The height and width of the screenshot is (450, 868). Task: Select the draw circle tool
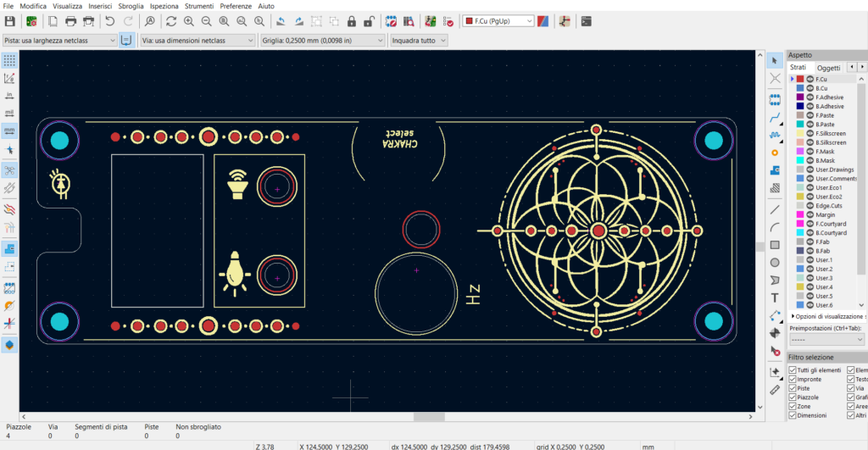coord(775,263)
